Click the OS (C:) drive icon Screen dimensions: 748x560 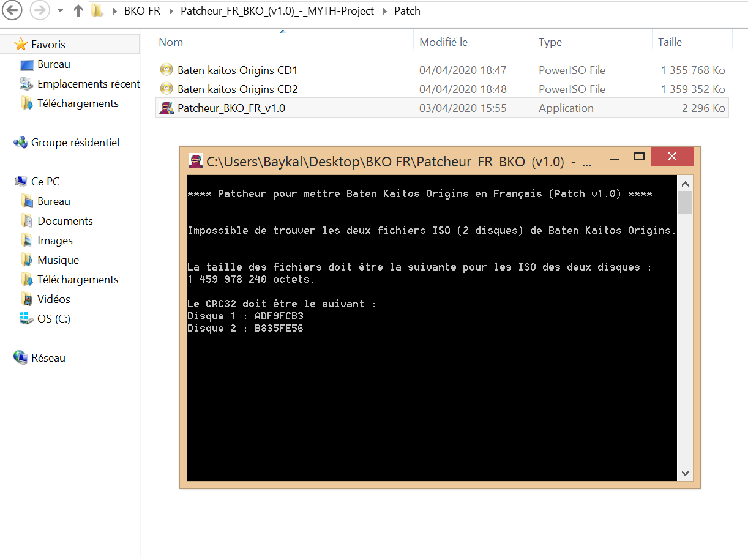click(x=27, y=318)
